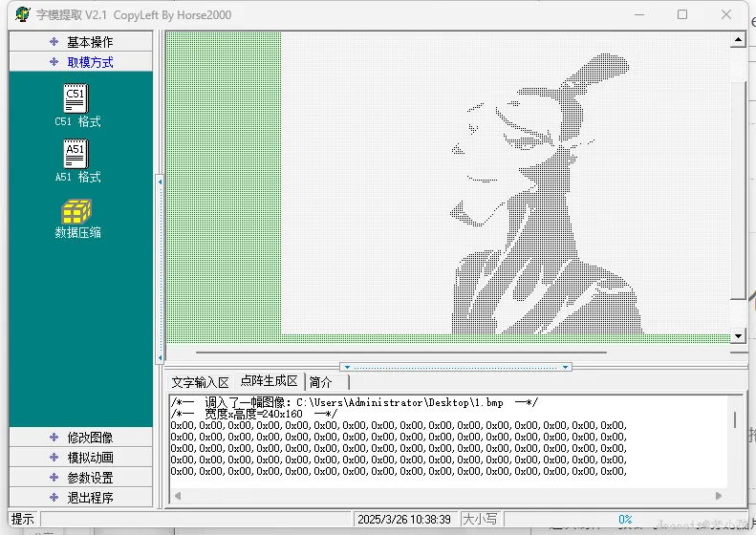Click the 宽度x高度=240x160 comment line

point(254,414)
